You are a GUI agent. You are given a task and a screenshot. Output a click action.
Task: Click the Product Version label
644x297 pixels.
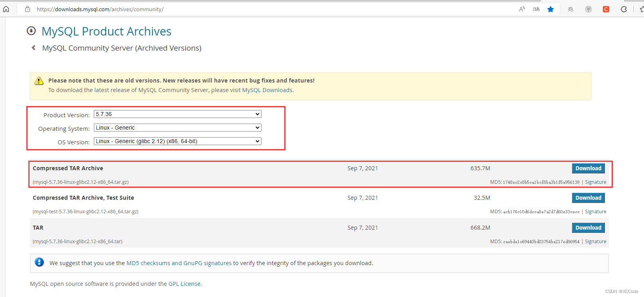pos(67,115)
